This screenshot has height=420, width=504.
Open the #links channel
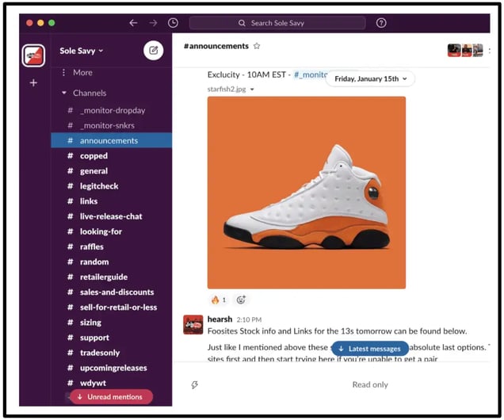pos(111,201)
